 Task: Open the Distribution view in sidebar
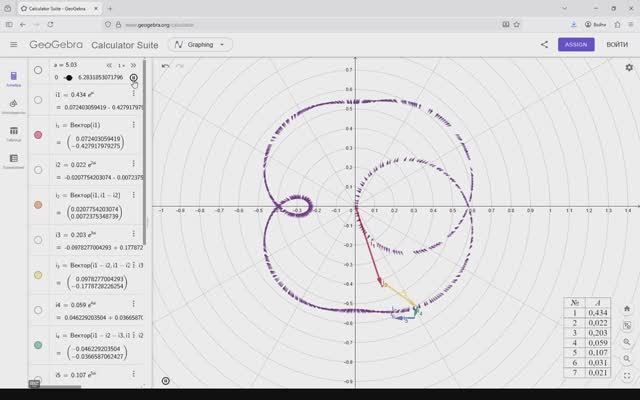pos(13,161)
